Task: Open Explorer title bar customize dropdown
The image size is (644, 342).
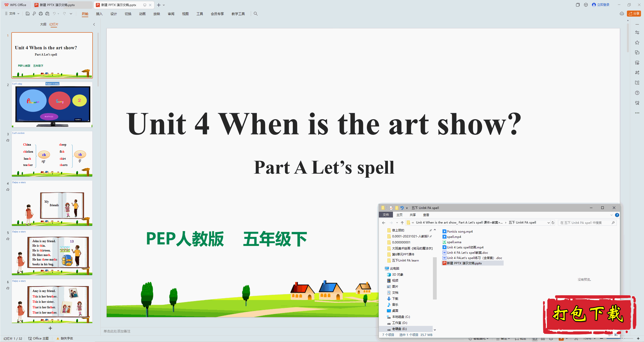Action: coord(407,208)
